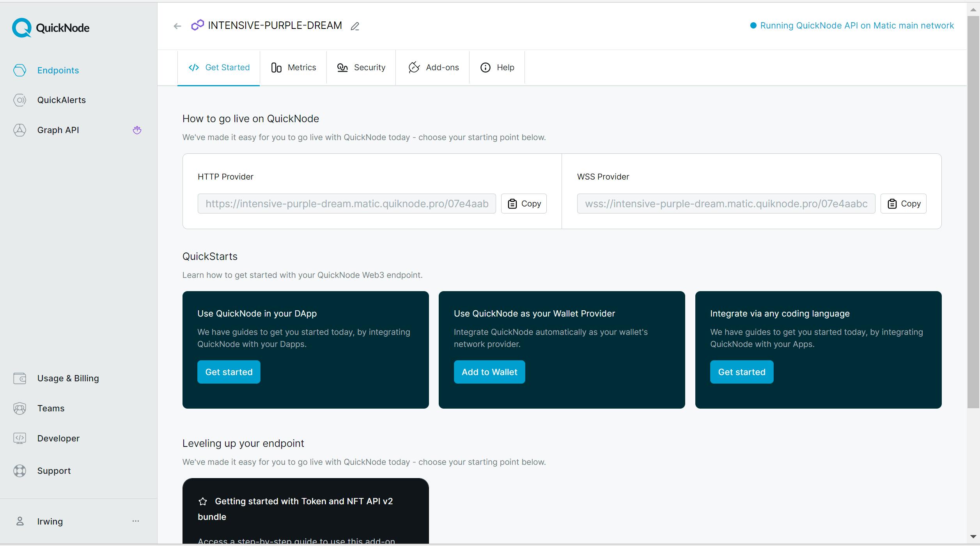
Task: Open Graph API in the sidebar
Action: [x=58, y=130]
